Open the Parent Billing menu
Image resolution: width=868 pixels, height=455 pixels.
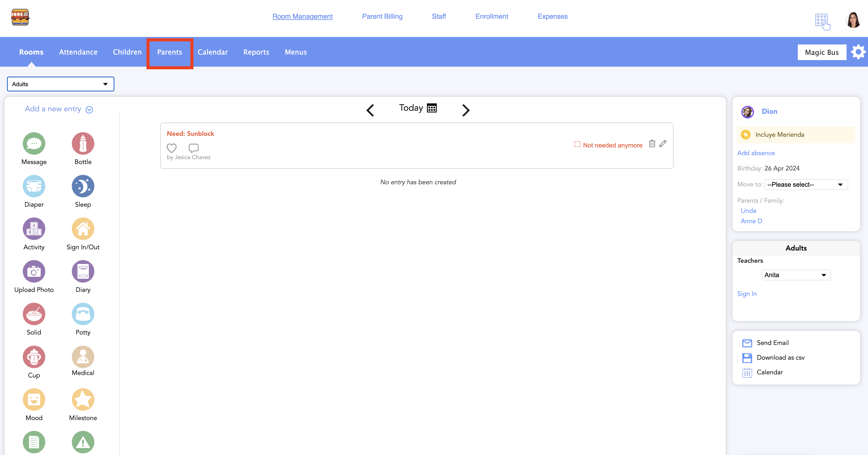pos(382,16)
